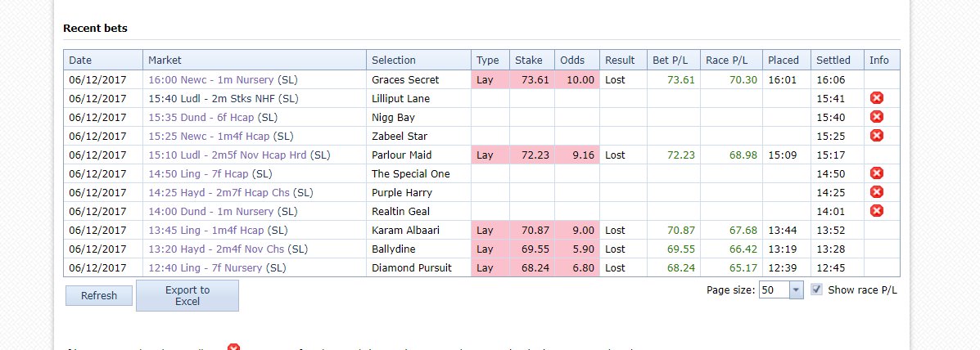Click the Type column header
The height and width of the screenshot is (350, 980).
coord(490,60)
